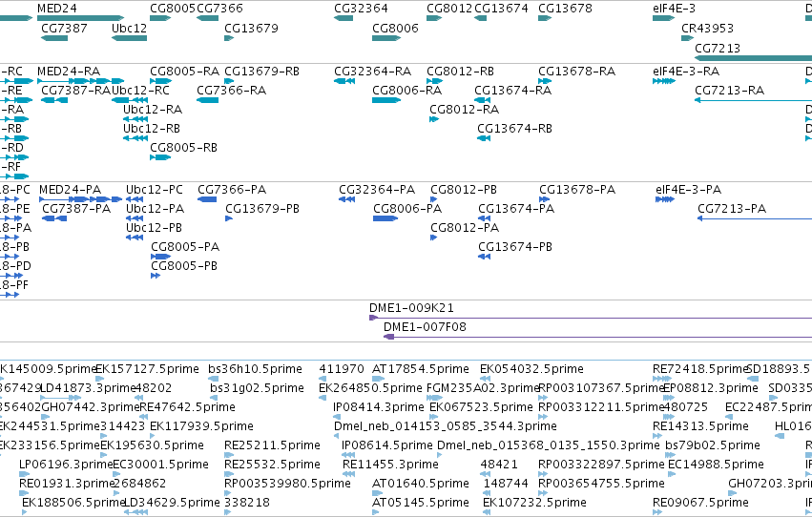Select the CG13674-RB transcript label

point(514,129)
